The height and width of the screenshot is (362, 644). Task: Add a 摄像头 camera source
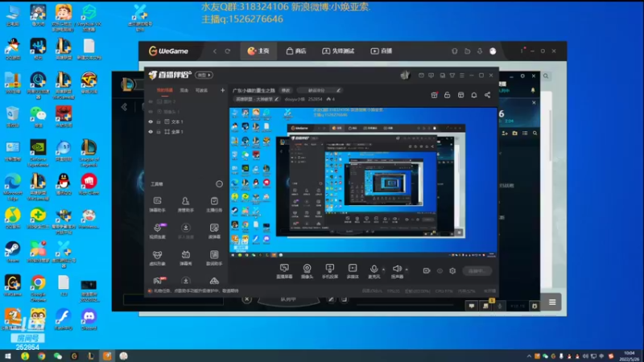click(x=307, y=271)
